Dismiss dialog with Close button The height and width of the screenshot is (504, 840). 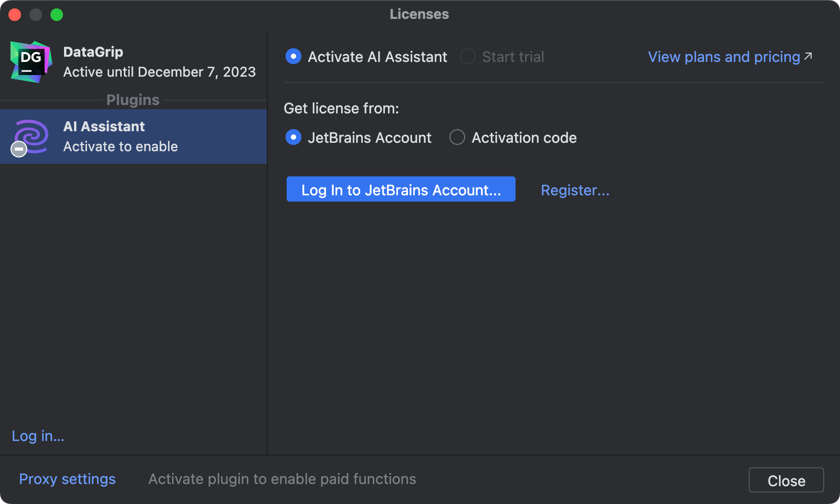(x=785, y=479)
